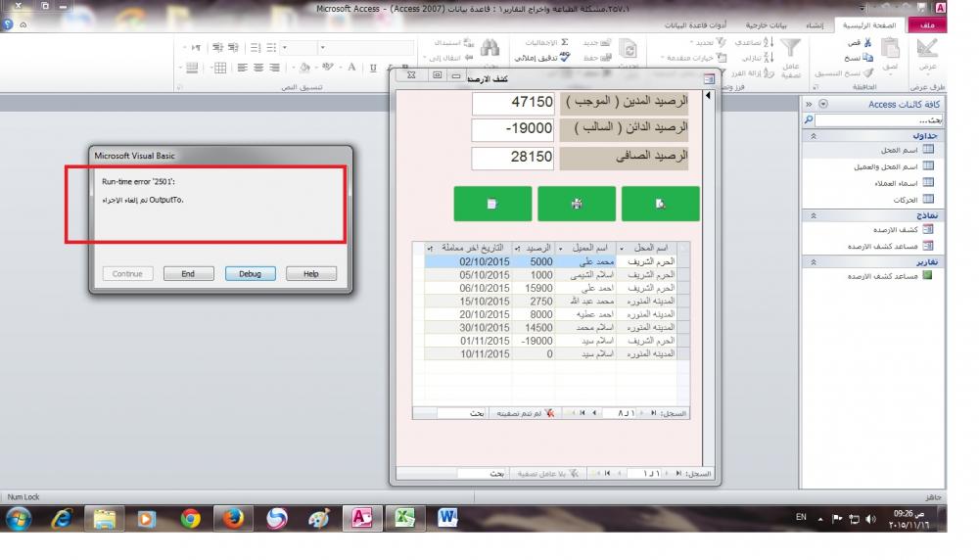Screen dimensions: 979x560
Task: Open navigation pane category dropdown arrow
Action: [823, 104]
